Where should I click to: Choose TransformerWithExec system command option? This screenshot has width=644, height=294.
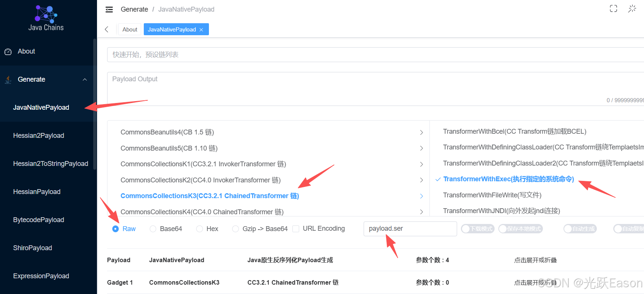[508, 179]
